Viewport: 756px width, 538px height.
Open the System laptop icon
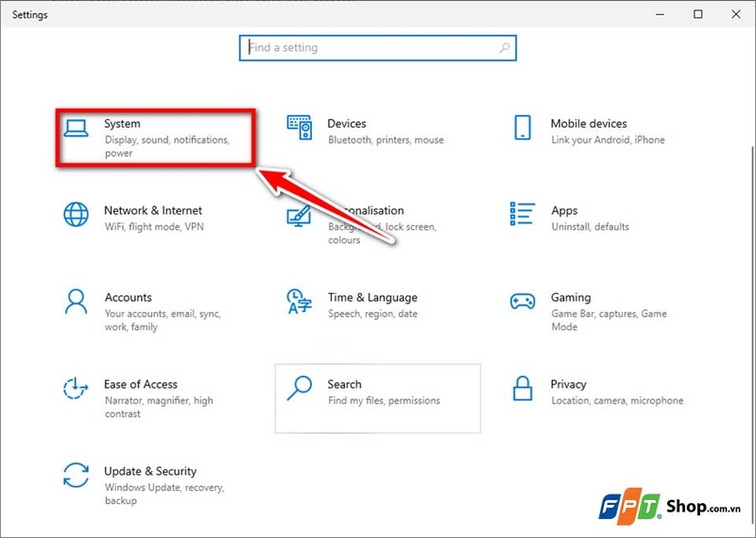click(x=76, y=129)
